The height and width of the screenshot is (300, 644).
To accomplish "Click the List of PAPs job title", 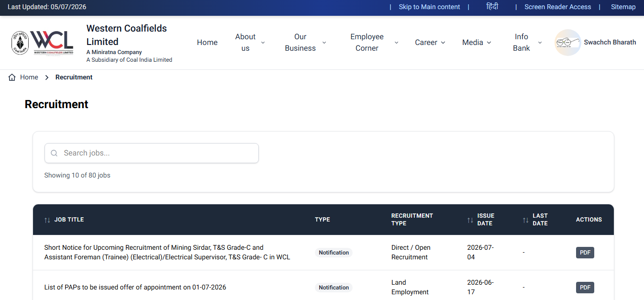I will [135, 288].
